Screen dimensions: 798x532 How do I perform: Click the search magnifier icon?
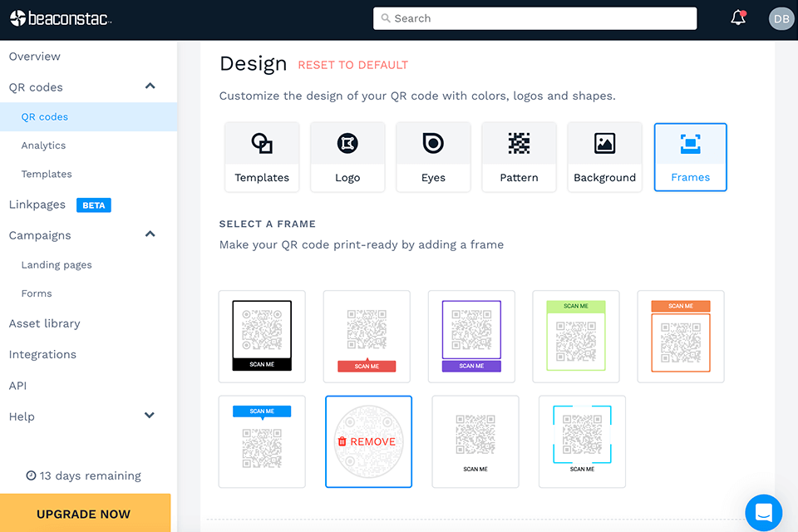click(386, 18)
